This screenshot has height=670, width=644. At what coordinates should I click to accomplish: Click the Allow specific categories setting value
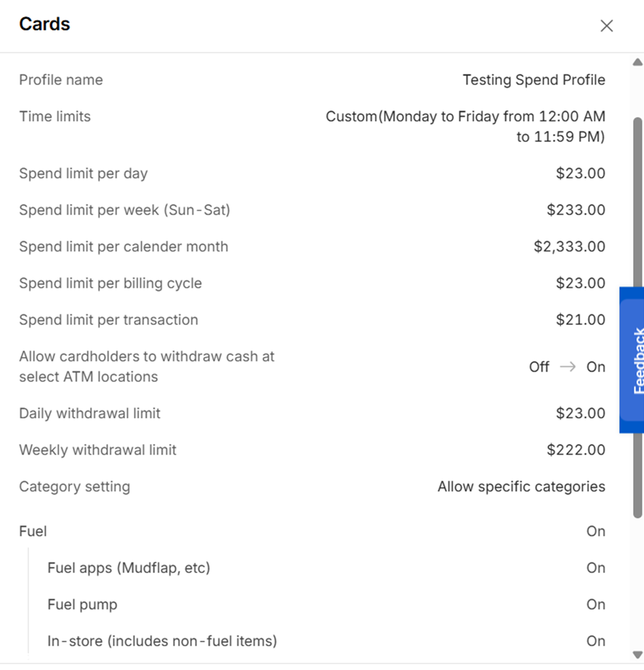pyautogui.click(x=521, y=487)
